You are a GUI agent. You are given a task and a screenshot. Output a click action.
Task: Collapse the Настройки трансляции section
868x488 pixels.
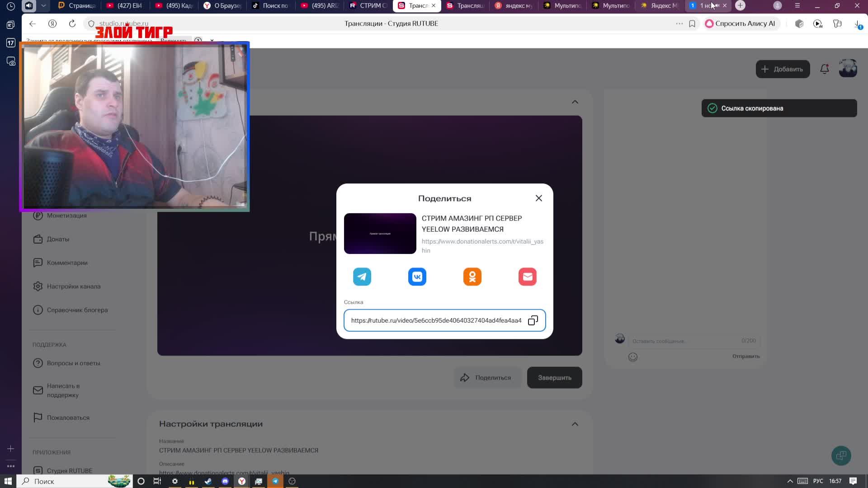click(575, 424)
